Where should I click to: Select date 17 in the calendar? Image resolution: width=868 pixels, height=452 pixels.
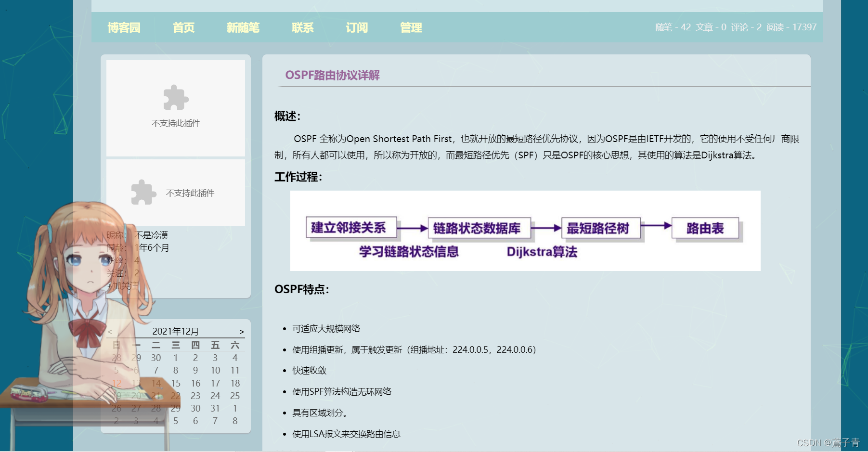[x=215, y=383]
